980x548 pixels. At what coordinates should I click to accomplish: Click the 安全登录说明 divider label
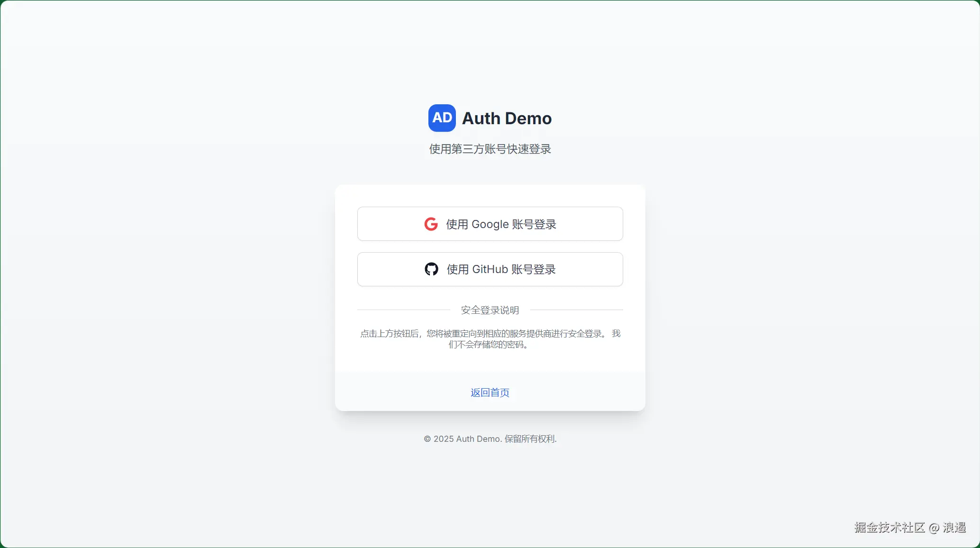point(490,310)
